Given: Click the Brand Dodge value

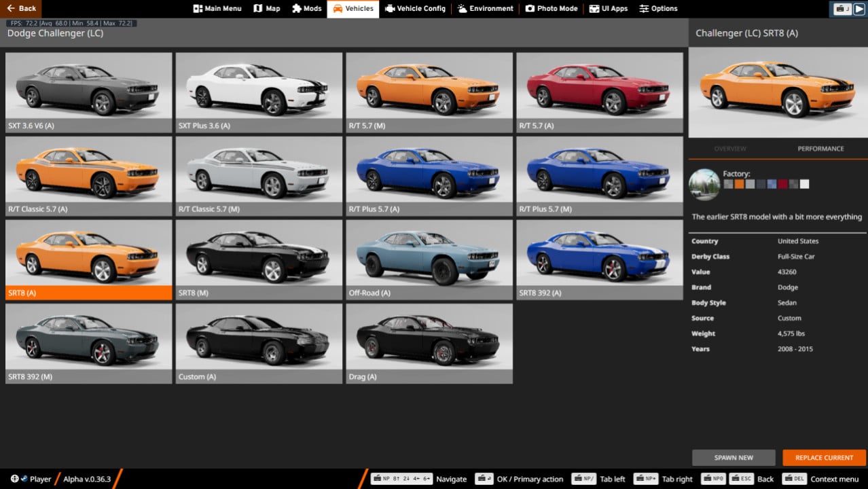Looking at the screenshot, I should pyautogui.click(x=788, y=287).
